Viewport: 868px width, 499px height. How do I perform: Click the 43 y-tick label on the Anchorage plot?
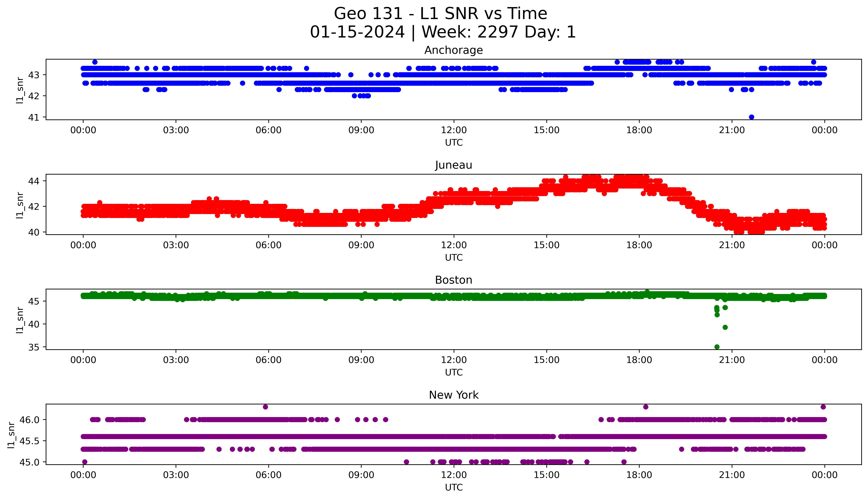(34, 75)
